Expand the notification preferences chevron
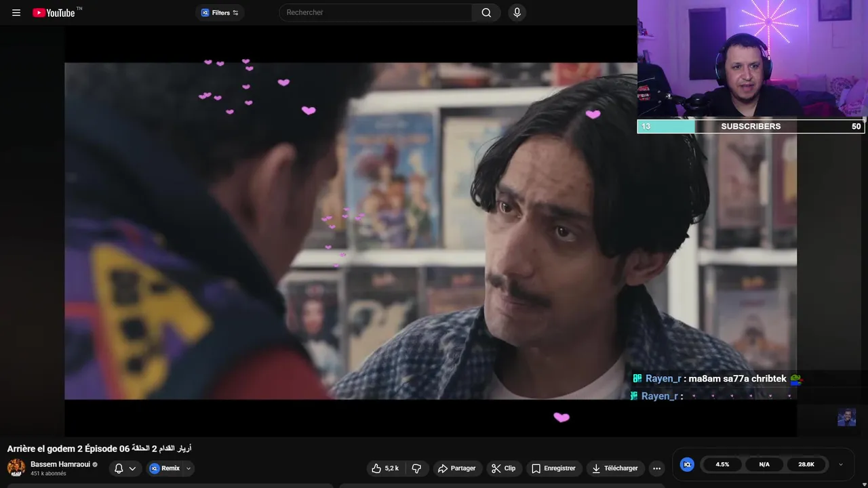868x488 pixels. coord(132,468)
